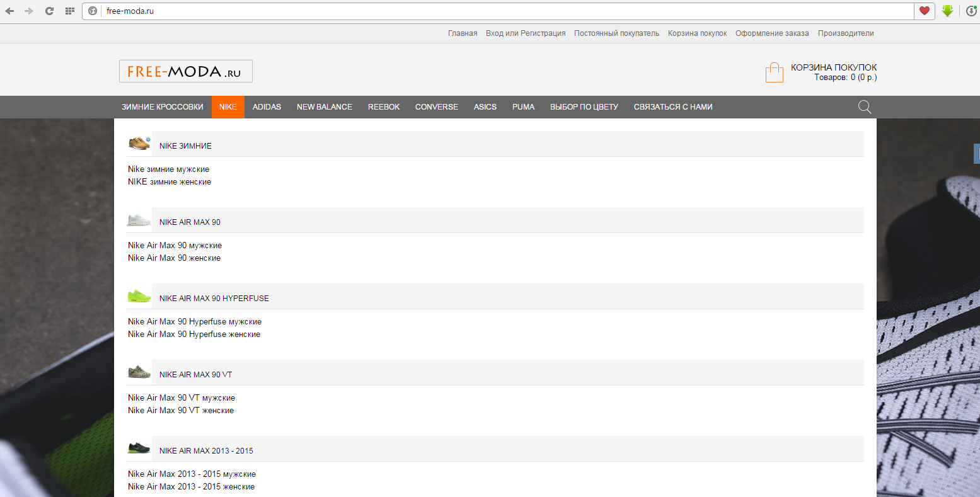Click the site info globe icon in address bar
This screenshot has width=980, height=497.
[93, 11]
